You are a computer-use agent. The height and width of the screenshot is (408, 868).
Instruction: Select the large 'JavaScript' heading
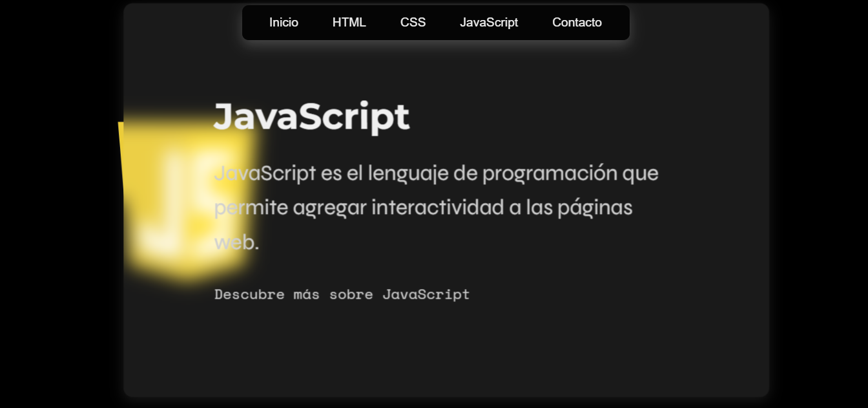[311, 117]
